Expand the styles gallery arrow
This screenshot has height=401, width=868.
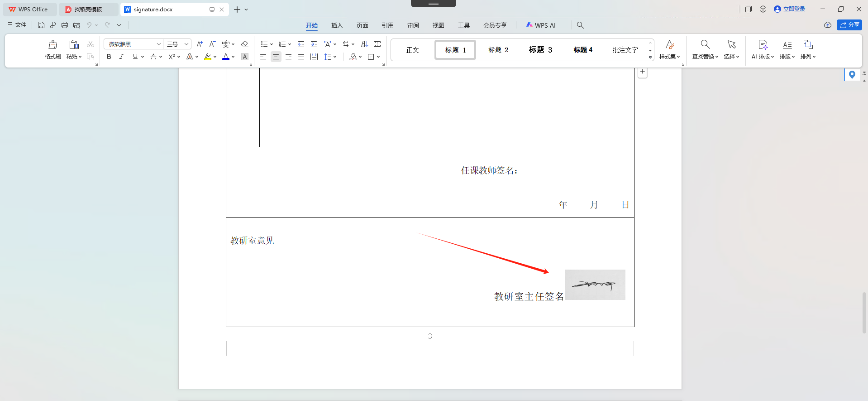point(650,58)
